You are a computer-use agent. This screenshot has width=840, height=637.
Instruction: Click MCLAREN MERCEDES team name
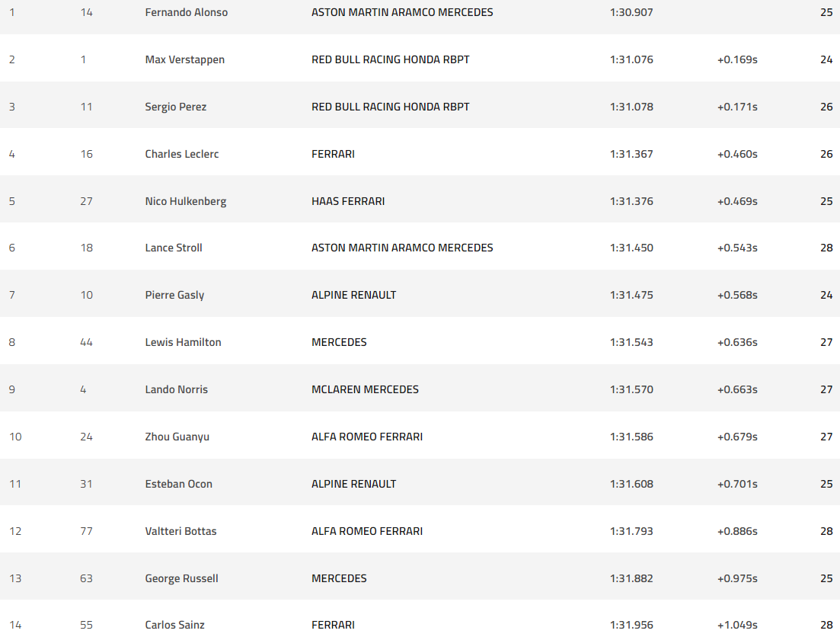[x=365, y=389]
